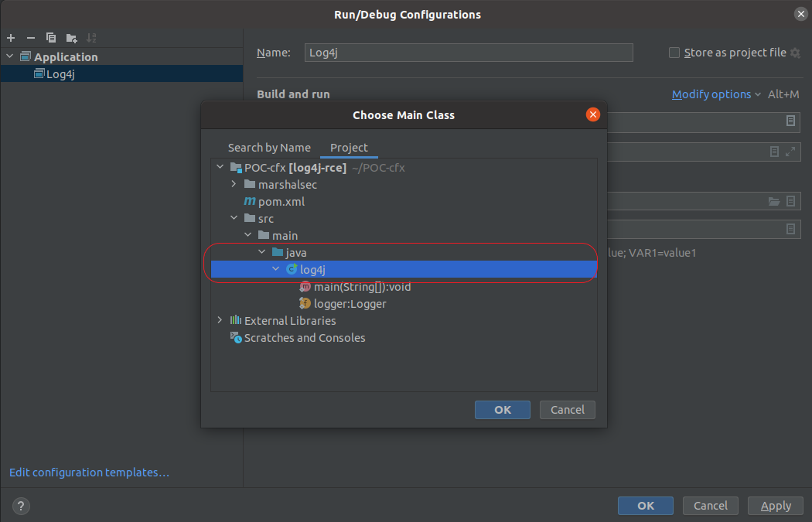The width and height of the screenshot is (812, 522).
Task: Click the main method icon
Action: pos(305,286)
